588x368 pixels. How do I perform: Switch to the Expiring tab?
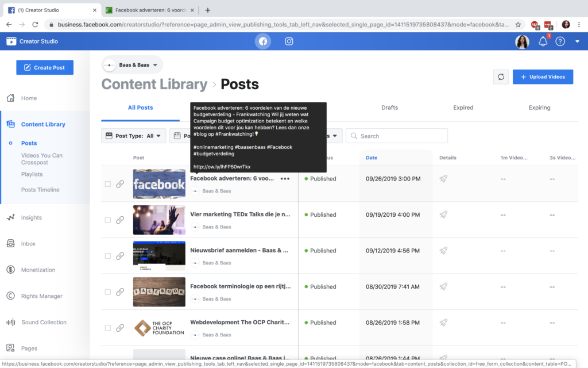539,108
